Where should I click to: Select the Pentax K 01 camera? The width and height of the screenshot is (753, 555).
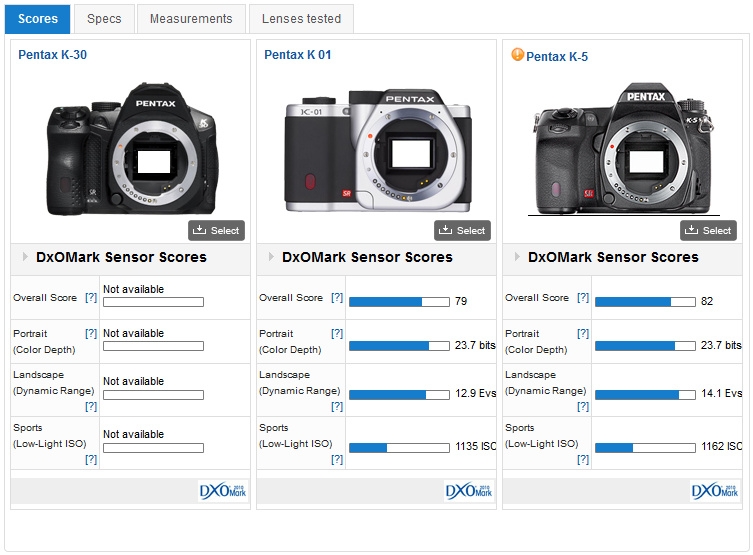462,230
